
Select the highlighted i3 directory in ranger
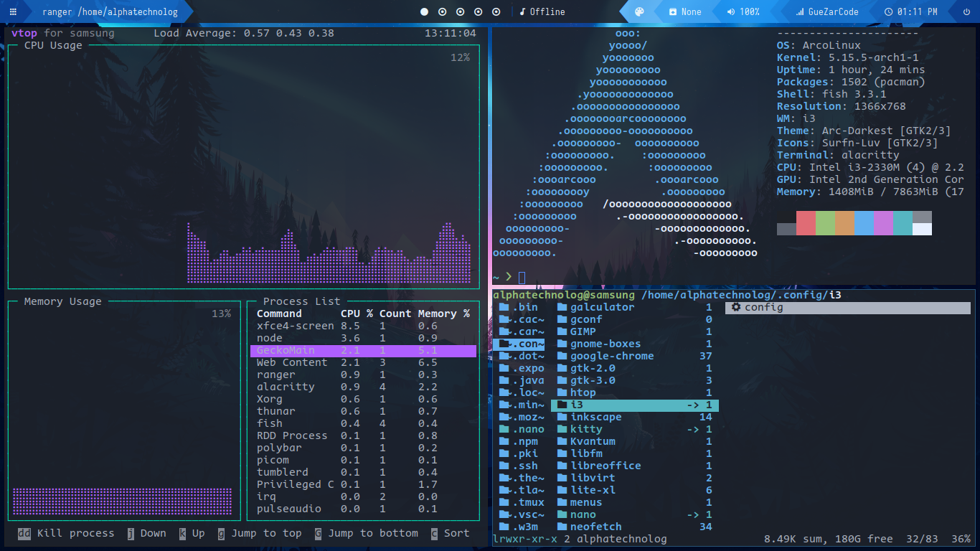coord(635,405)
